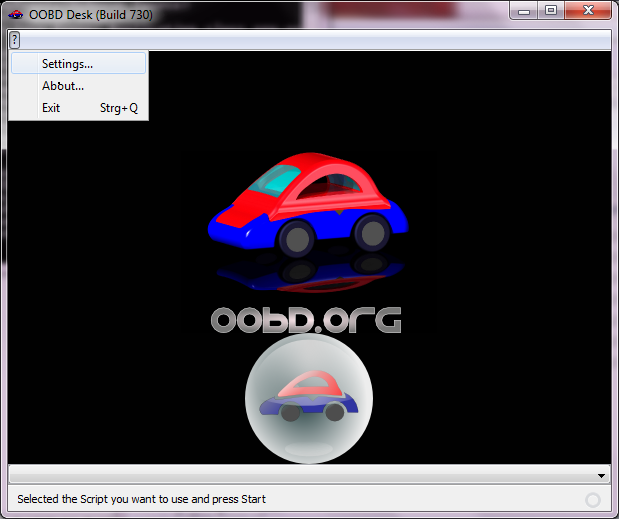Click the "OOBD Desk (Build 730)" window title
The height and width of the screenshot is (519, 619).
click(x=89, y=12)
